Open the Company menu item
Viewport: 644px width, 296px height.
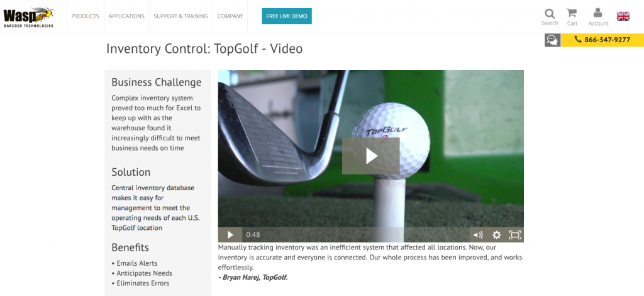point(230,16)
